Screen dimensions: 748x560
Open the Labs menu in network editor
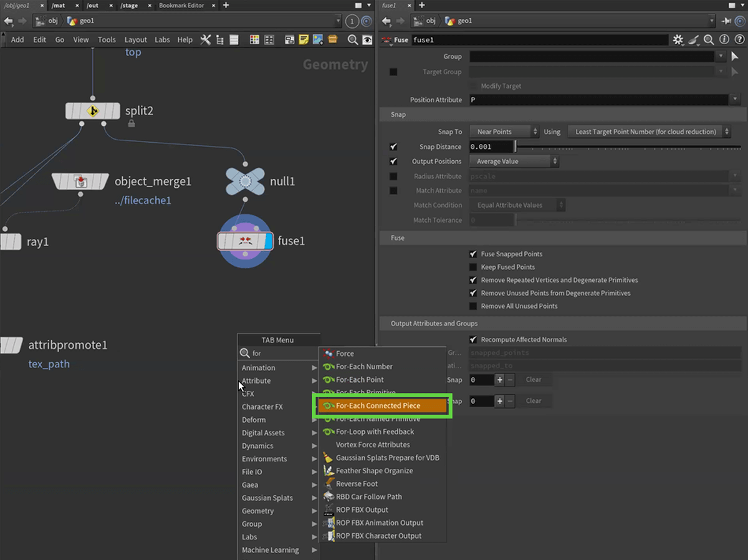[x=162, y=40]
